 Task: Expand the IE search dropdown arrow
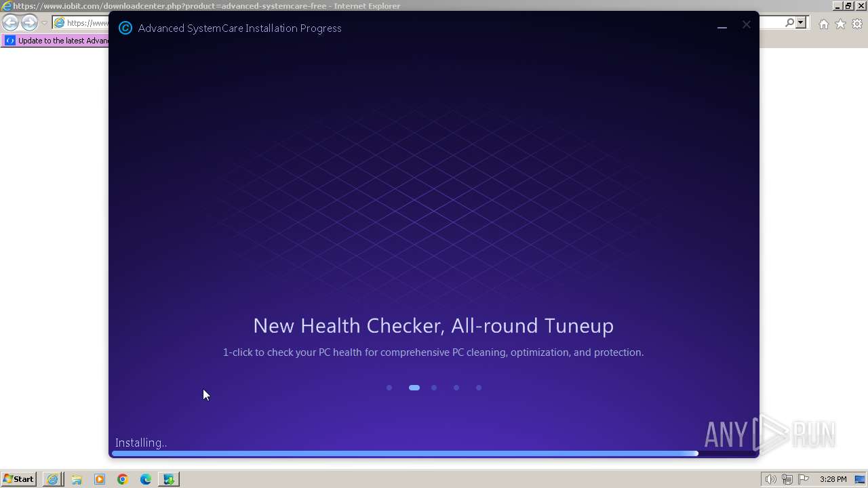(x=801, y=22)
